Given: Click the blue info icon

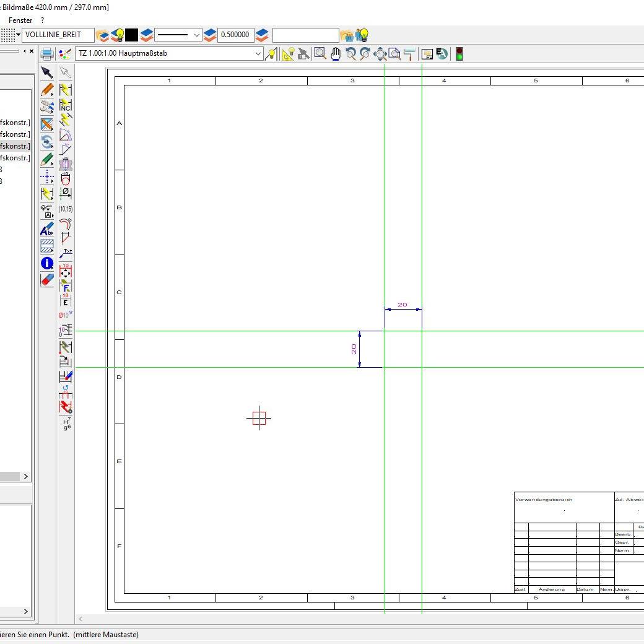Looking at the screenshot, I should (x=47, y=264).
